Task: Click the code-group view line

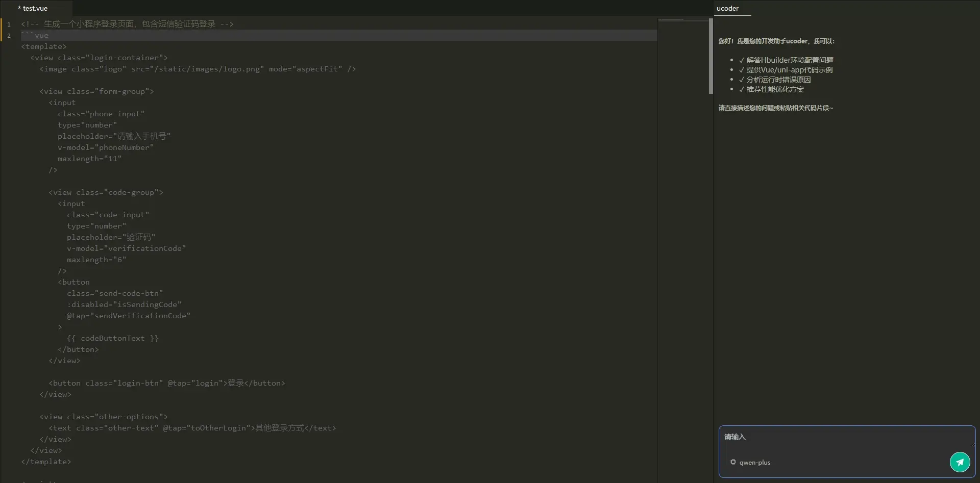Action: (x=106, y=192)
